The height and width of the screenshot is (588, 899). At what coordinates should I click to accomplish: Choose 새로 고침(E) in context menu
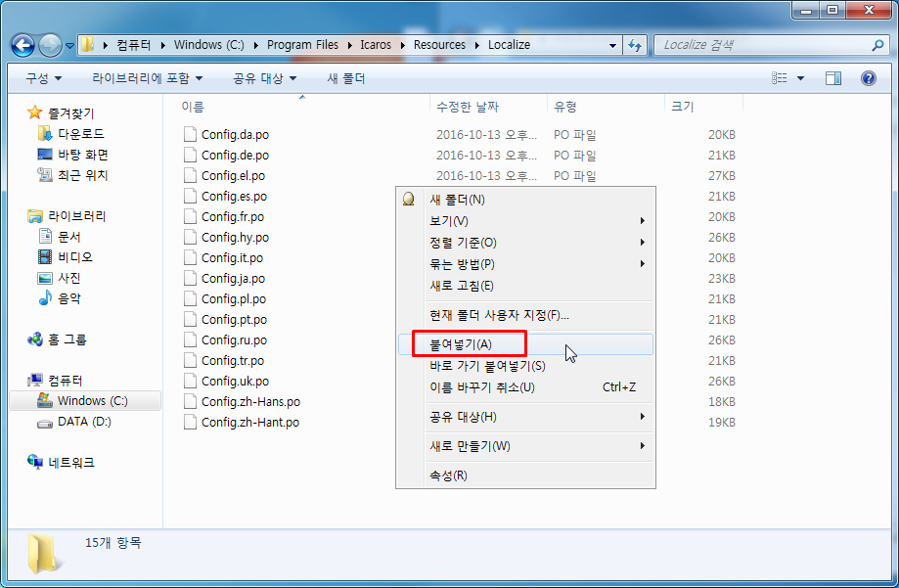(x=525, y=286)
